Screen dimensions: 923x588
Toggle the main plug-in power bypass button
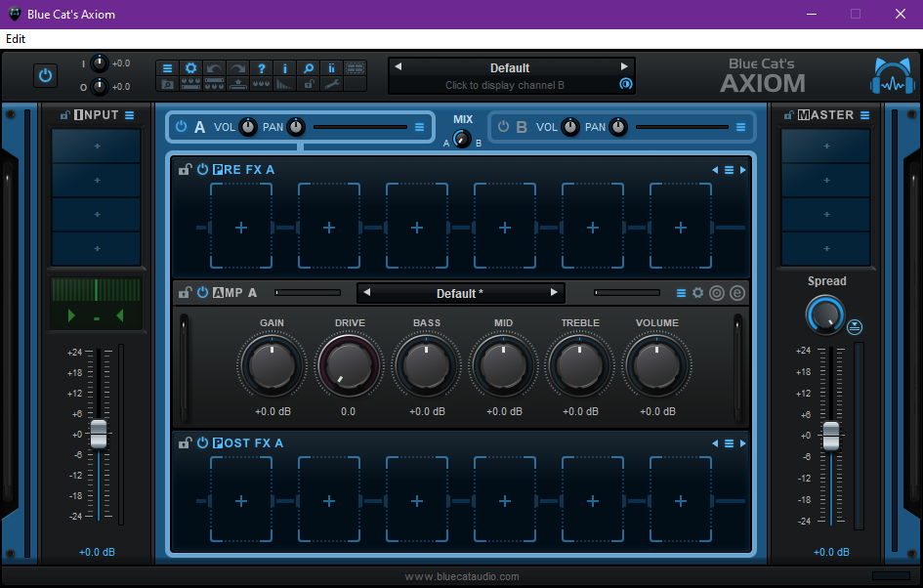click(45, 75)
